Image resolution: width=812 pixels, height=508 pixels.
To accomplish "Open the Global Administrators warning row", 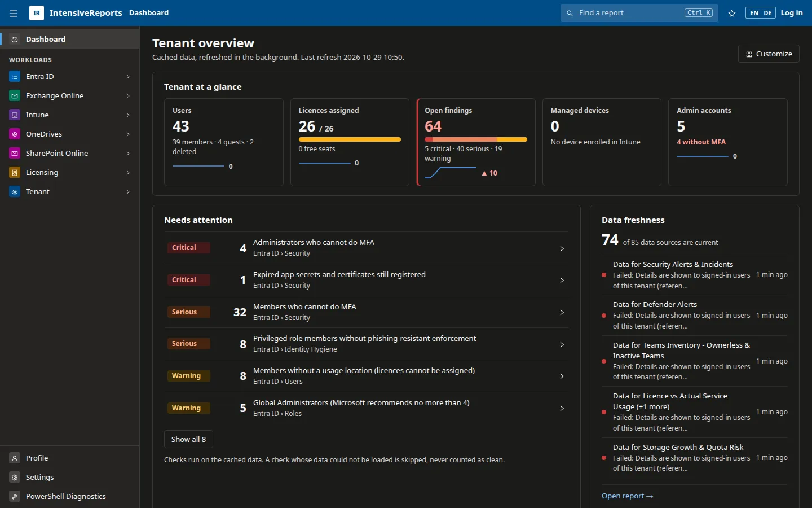I will pos(366,408).
